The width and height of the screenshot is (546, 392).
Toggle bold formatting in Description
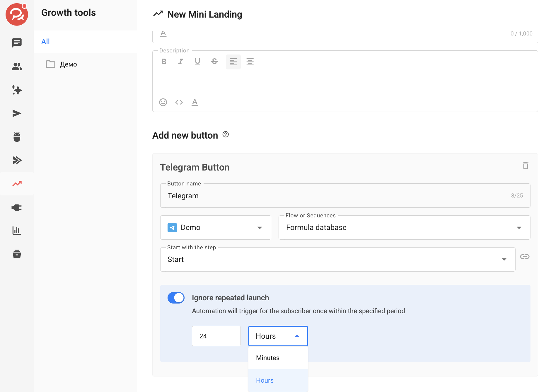[x=164, y=62]
